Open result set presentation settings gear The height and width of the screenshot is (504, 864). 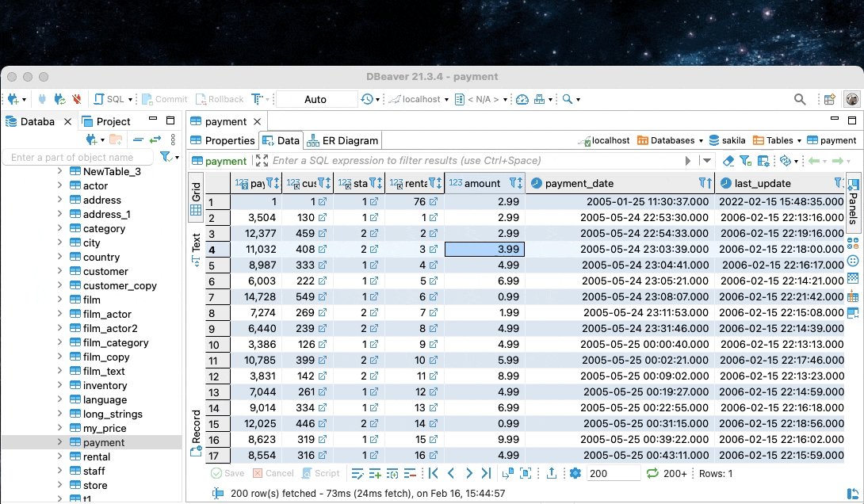click(575, 473)
